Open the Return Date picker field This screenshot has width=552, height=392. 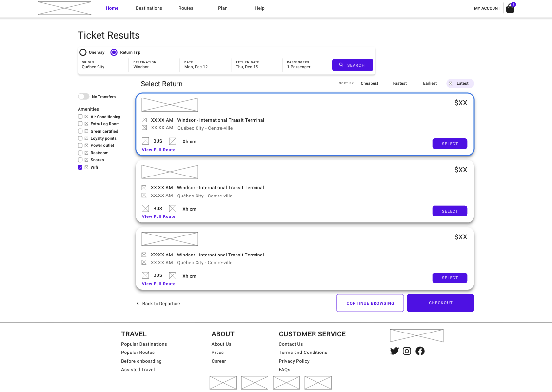254,65
